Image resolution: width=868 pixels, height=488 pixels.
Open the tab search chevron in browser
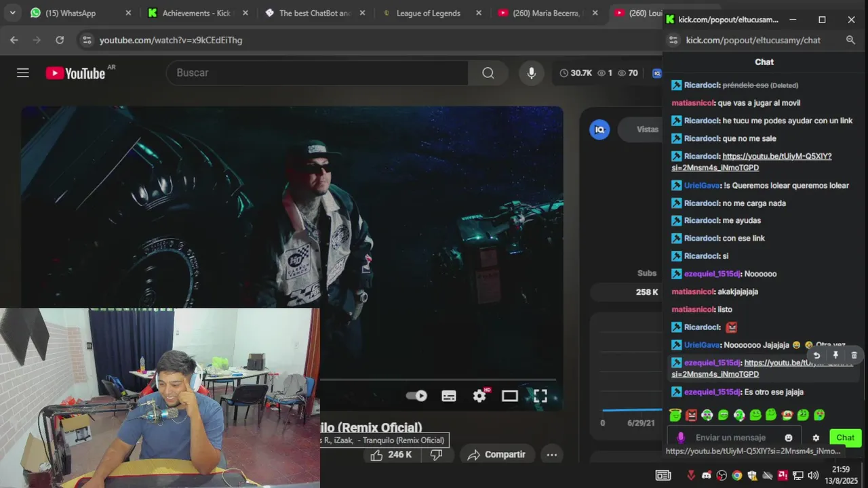(12, 13)
